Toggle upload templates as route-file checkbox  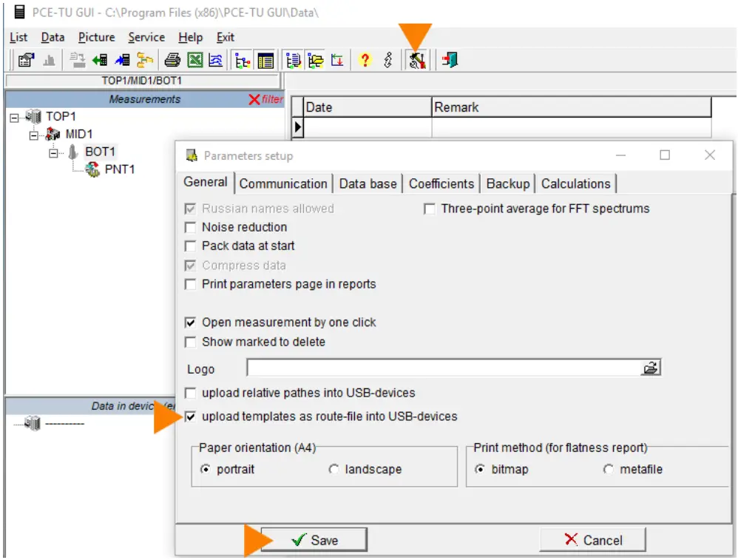point(191,416)
